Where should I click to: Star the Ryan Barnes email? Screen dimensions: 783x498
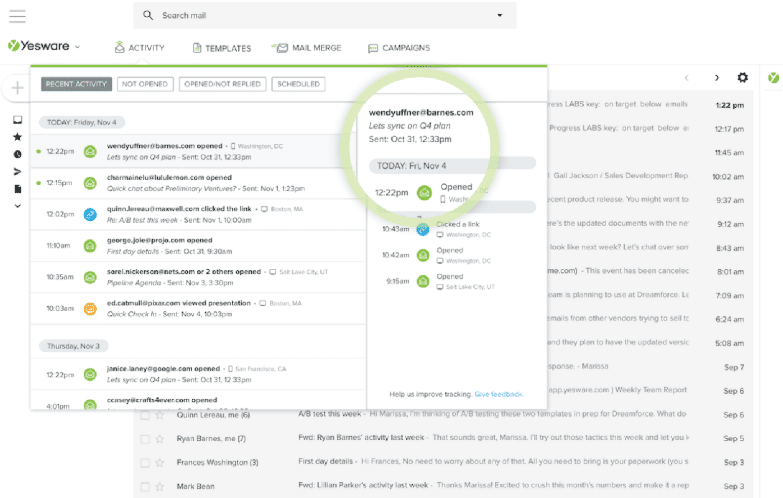point(159,438)
